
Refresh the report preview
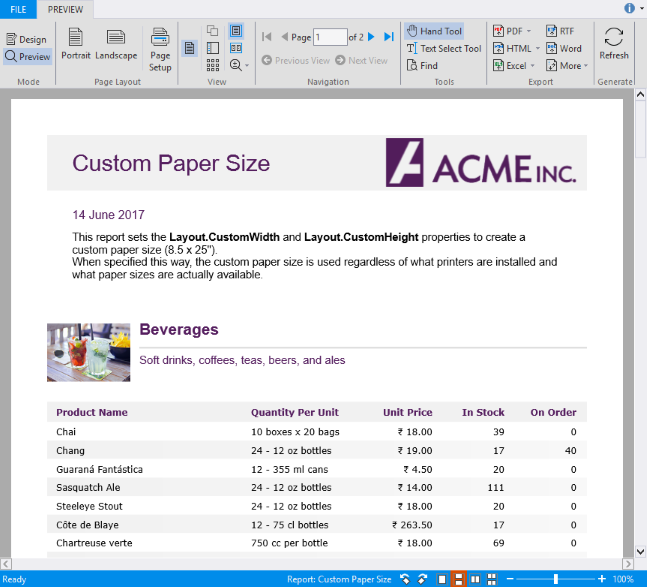click(614, 45)
